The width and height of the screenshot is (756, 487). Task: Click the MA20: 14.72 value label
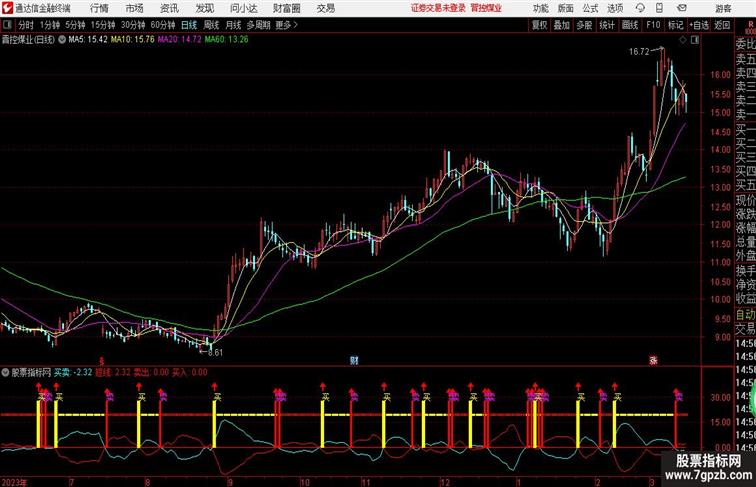(x=179, y=40)
